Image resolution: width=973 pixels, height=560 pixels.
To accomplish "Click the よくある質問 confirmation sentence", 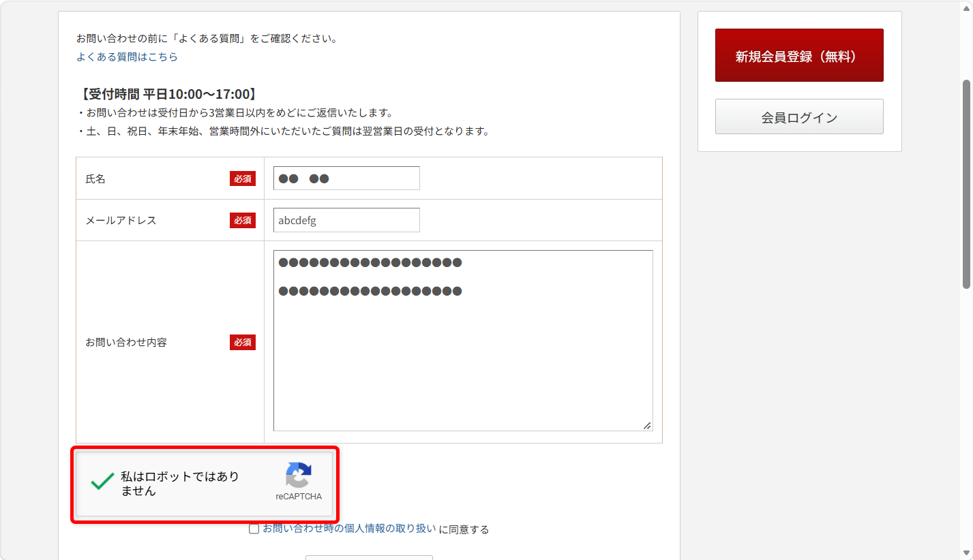I will coord(207,39).
